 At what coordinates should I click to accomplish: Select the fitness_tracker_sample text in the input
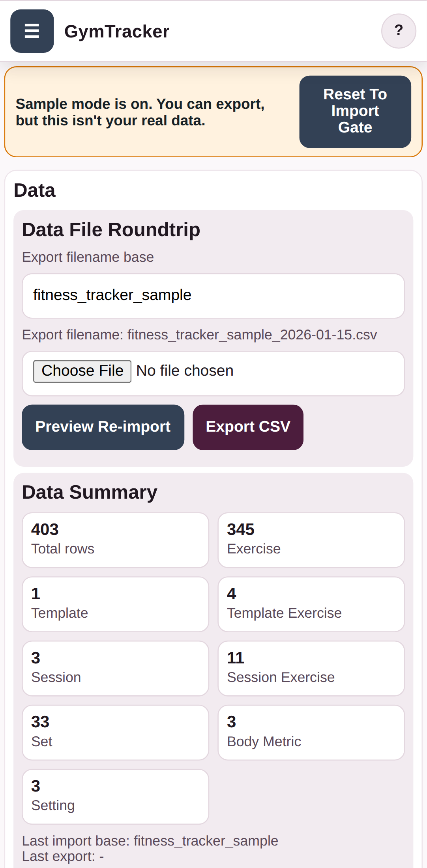[112, 295]
